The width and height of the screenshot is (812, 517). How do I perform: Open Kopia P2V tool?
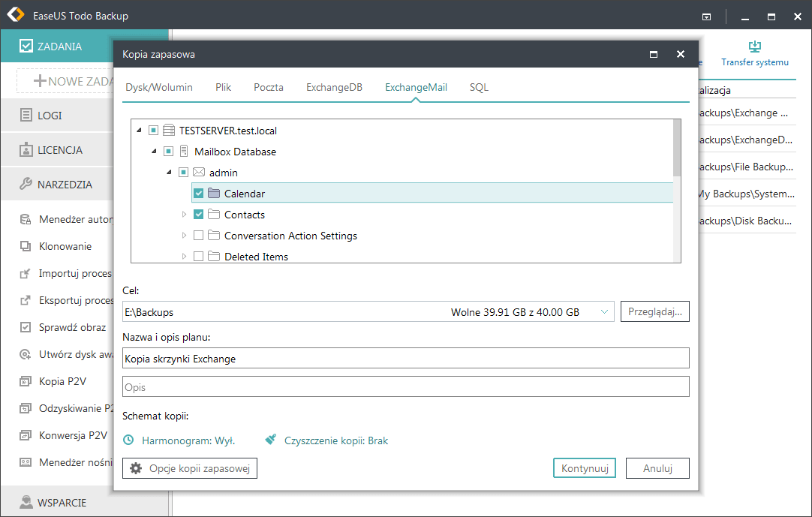tap(62, 381)
